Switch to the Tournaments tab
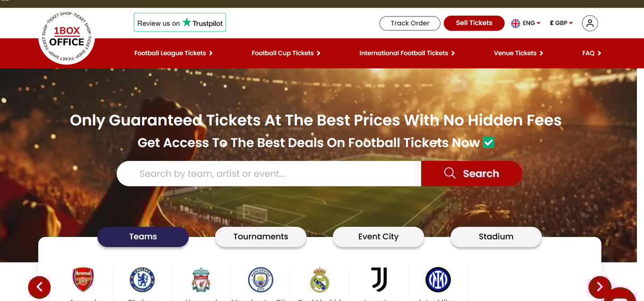Viewport: 644px width, 301px height. pos(261,237)
